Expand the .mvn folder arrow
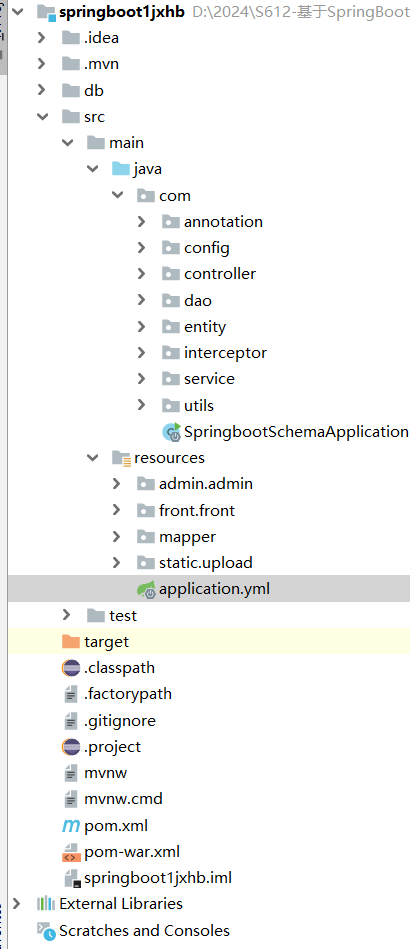This screenshot has height=949, width=410. pos(41,64)
